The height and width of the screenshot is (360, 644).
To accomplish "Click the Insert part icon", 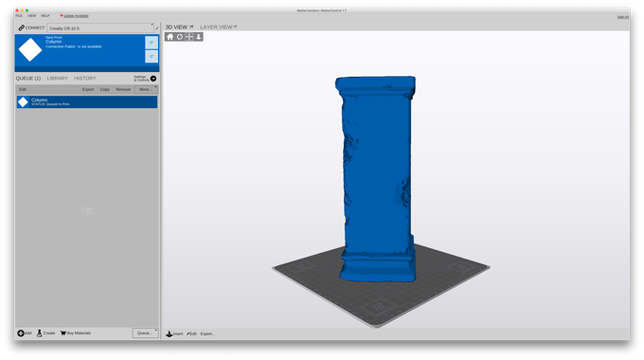I will 170,333.
